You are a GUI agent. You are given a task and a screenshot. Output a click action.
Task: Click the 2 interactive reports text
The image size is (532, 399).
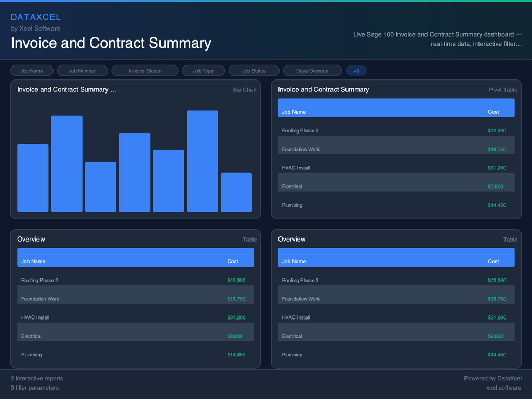click(36, 378)
